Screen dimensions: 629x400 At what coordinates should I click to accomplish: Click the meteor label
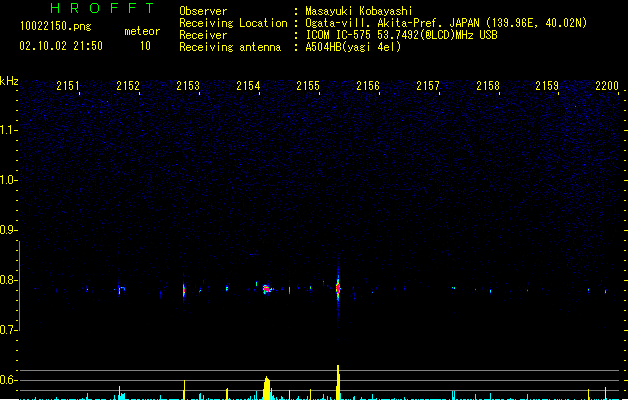(142, 31)
